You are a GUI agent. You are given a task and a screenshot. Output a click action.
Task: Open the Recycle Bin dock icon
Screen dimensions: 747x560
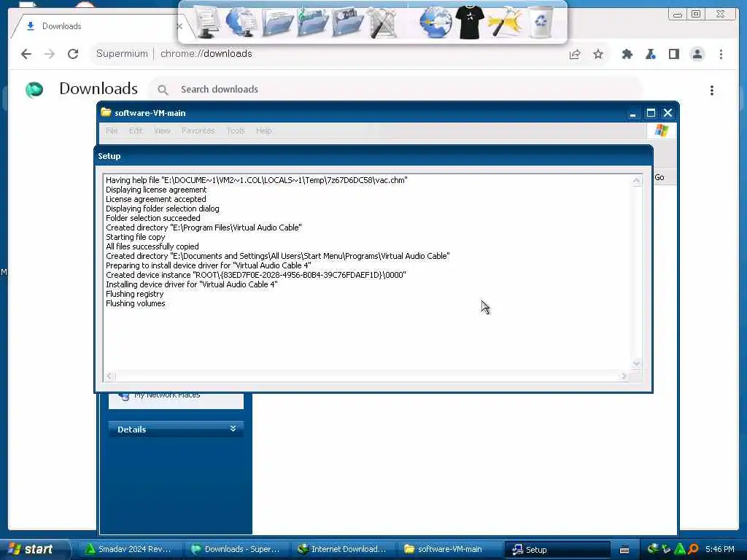pyautogui.click(x=541, y=23)
